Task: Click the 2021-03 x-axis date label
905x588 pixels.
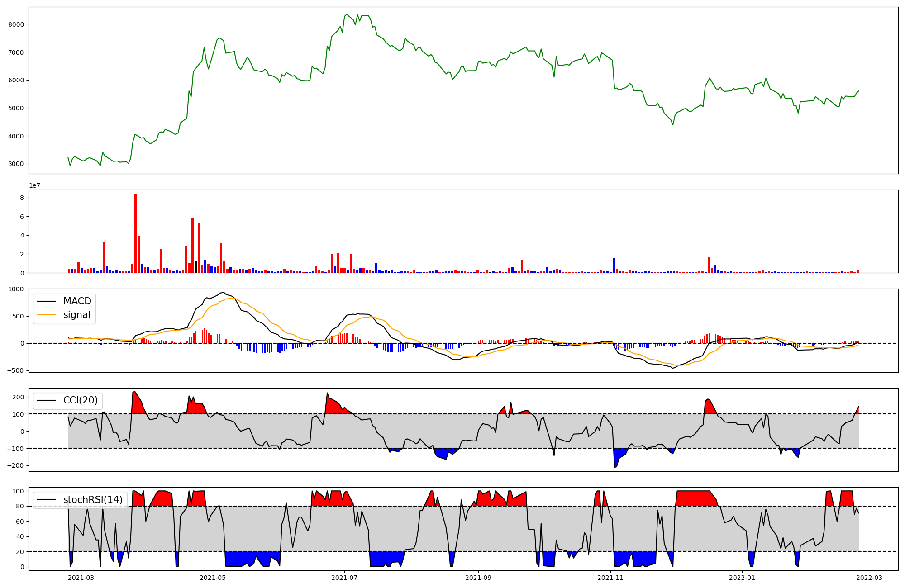Action: (81, 578)
